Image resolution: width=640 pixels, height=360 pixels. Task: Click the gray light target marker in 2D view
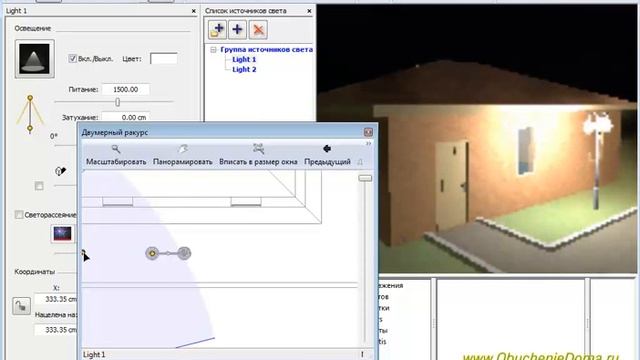pyautogui.click(x=184, y=253)
